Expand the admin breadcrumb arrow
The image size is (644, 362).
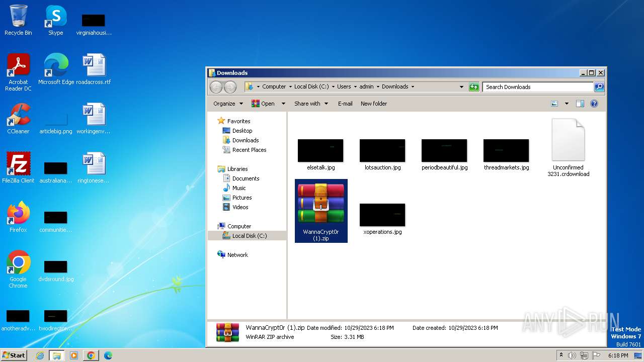pyautogui.click(x=377, y=87)
